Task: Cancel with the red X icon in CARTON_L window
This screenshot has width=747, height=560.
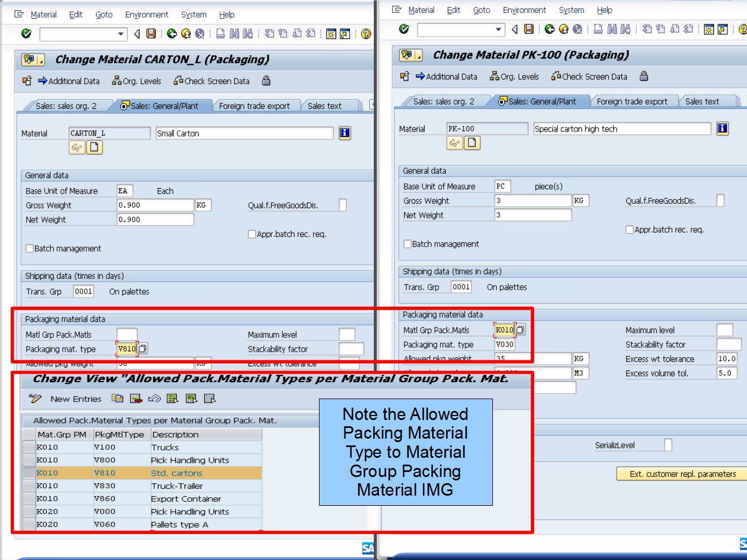Action: point(199,34)
